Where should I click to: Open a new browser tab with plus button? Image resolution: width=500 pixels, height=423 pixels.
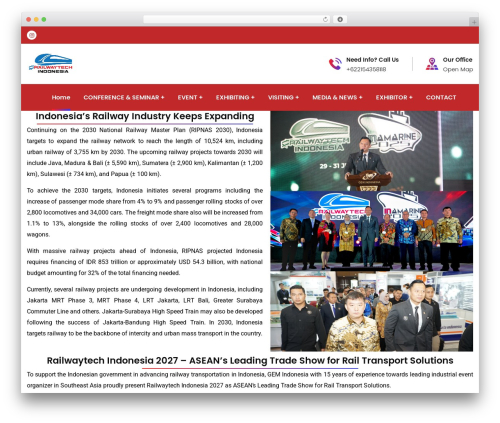pyautogui.click(x=474, y=22)
